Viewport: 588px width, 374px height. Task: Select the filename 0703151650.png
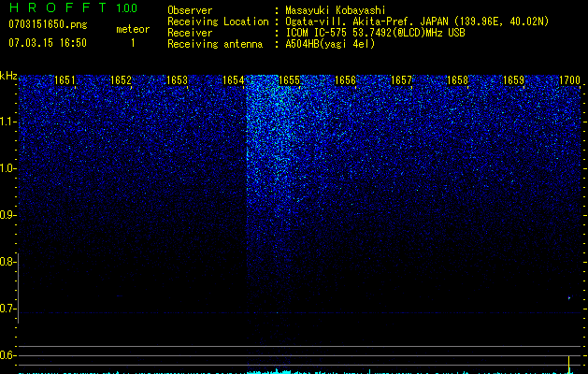(x=48, y=24)
